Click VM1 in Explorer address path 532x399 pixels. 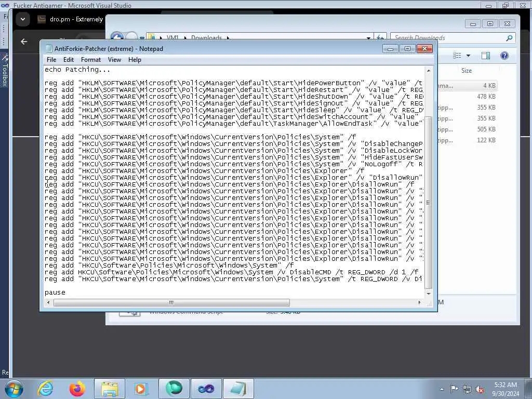(172, 37)
